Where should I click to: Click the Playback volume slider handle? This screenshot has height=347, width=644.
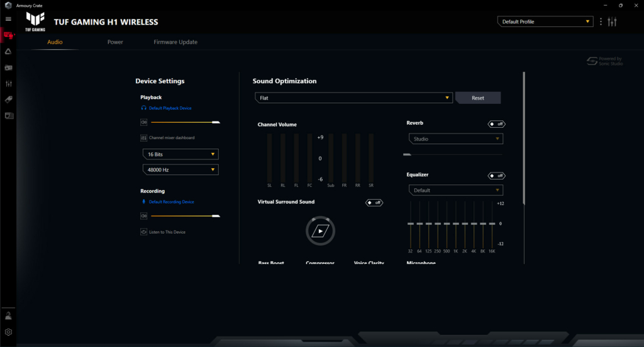(216, 122)
